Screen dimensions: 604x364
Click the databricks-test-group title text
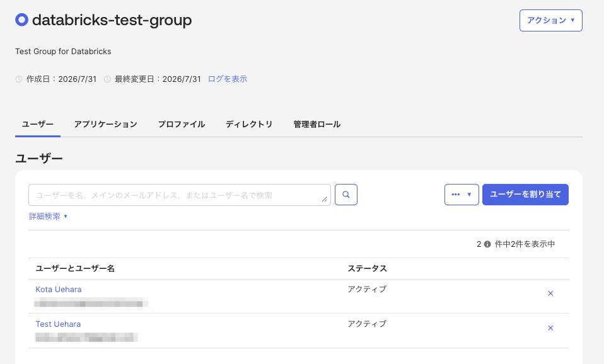(x=112, y=20)
